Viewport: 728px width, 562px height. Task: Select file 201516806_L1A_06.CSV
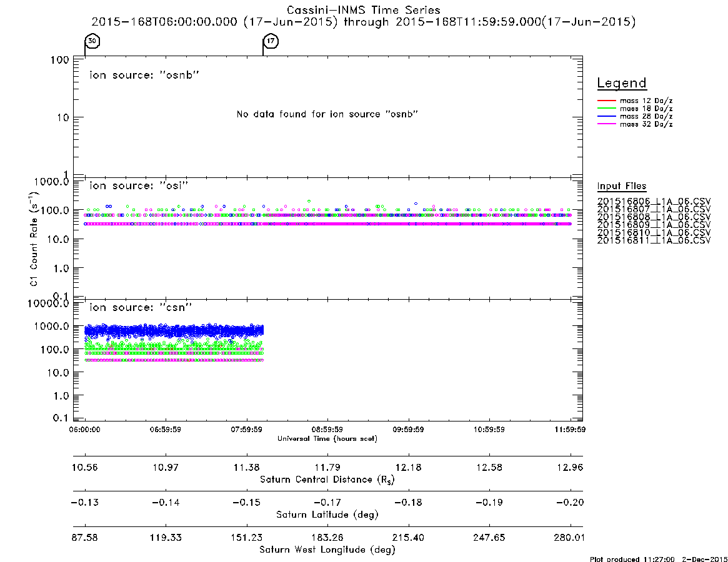click(x=654, y=202)
